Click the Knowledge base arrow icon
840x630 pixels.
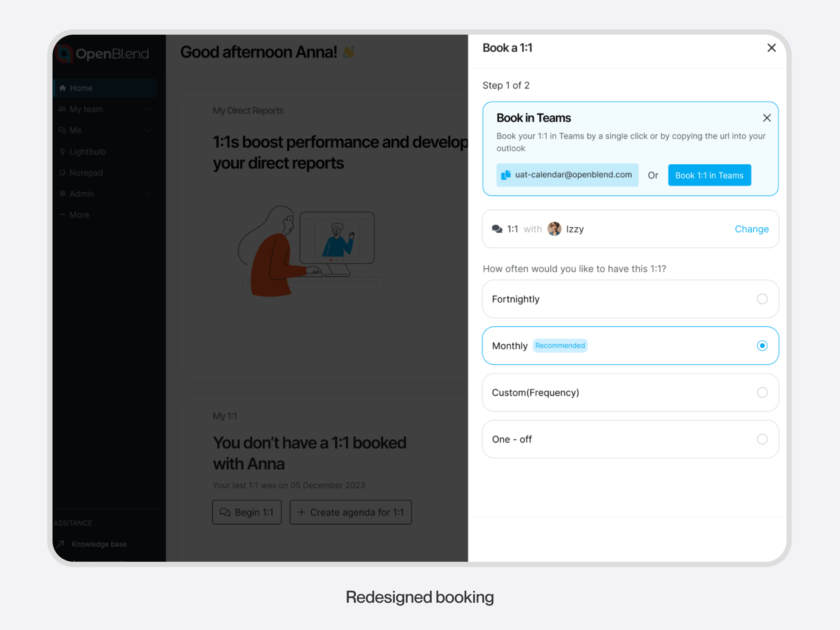(61, 544)
